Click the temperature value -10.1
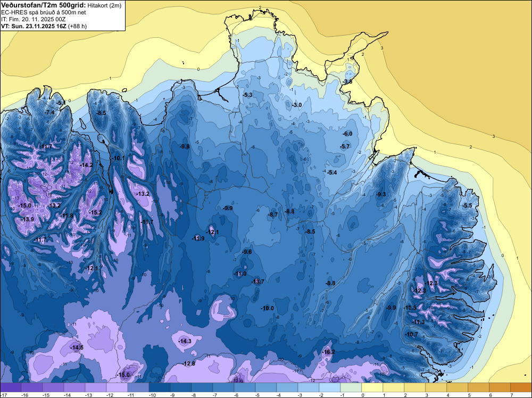 pos(118,158)
